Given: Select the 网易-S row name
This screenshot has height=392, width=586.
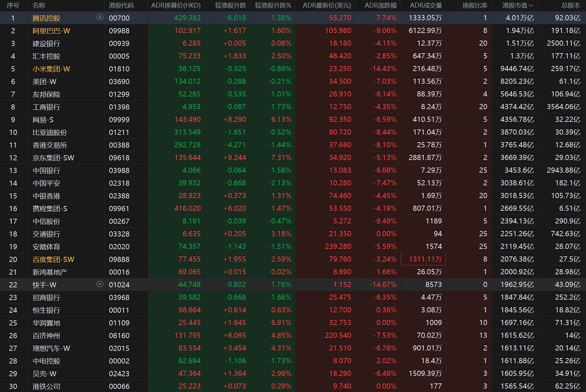Looking at the screenshot, I should [43, 120].
